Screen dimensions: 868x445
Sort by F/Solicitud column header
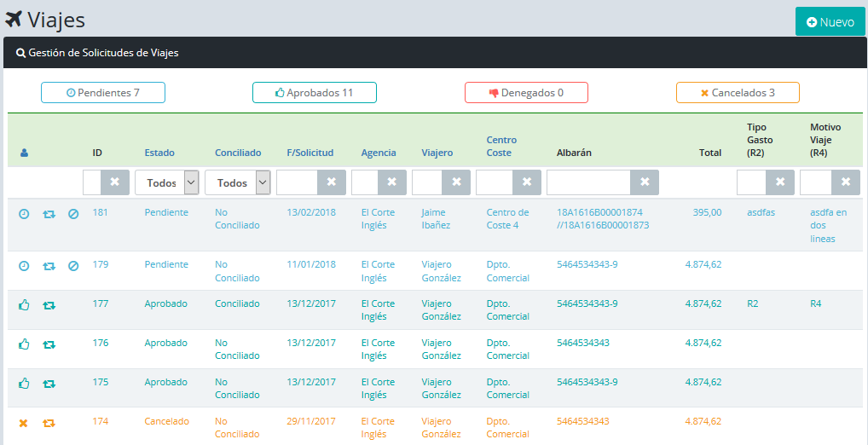tap(310, 153)
